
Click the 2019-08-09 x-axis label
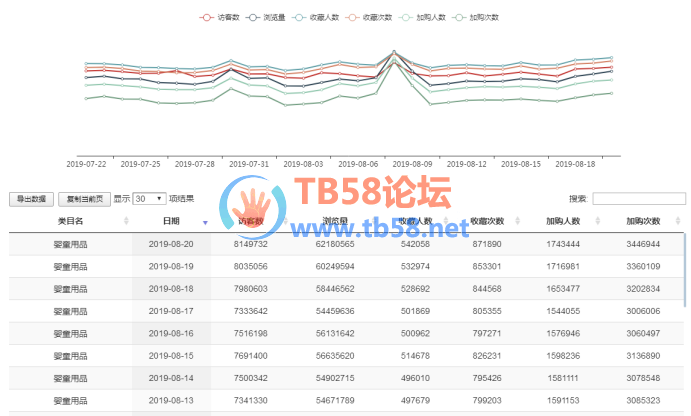point(412,164)
